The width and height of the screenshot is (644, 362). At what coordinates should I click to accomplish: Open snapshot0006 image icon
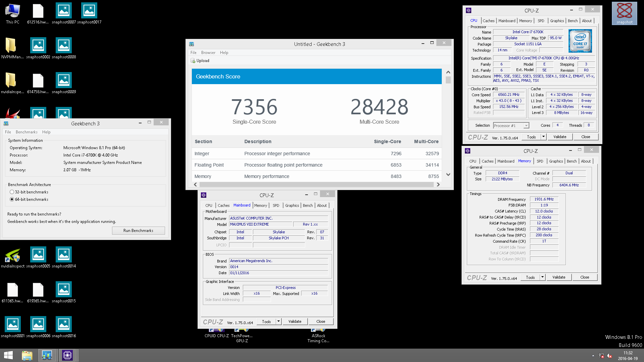point(38,328)
